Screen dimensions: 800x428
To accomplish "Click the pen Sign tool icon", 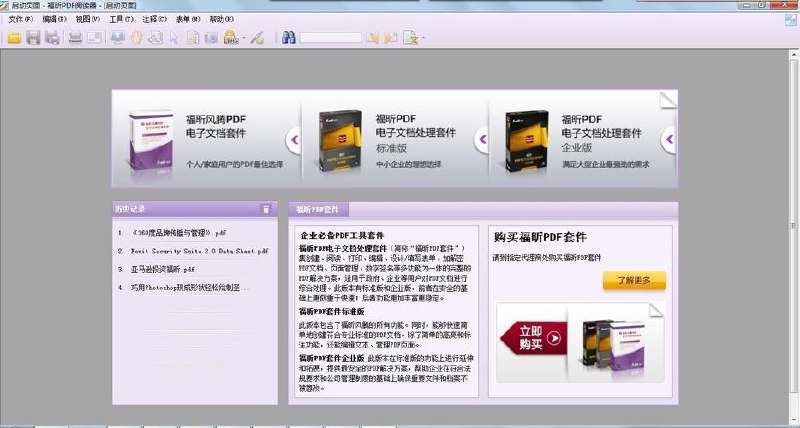I will coord(257,38).
